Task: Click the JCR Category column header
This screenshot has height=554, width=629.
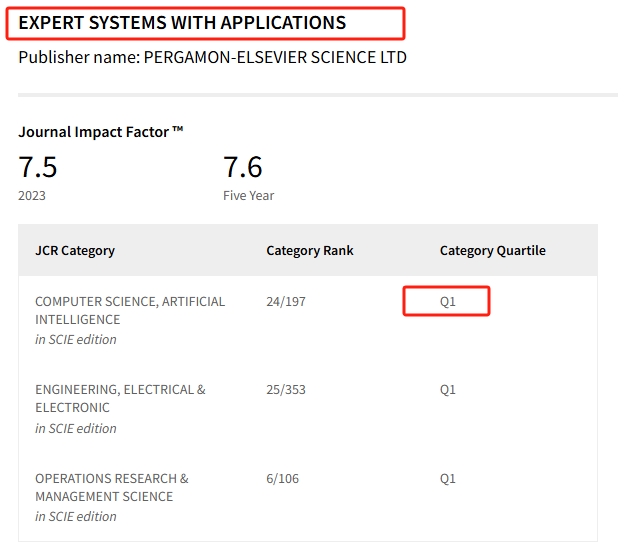Action: point(75,250)
